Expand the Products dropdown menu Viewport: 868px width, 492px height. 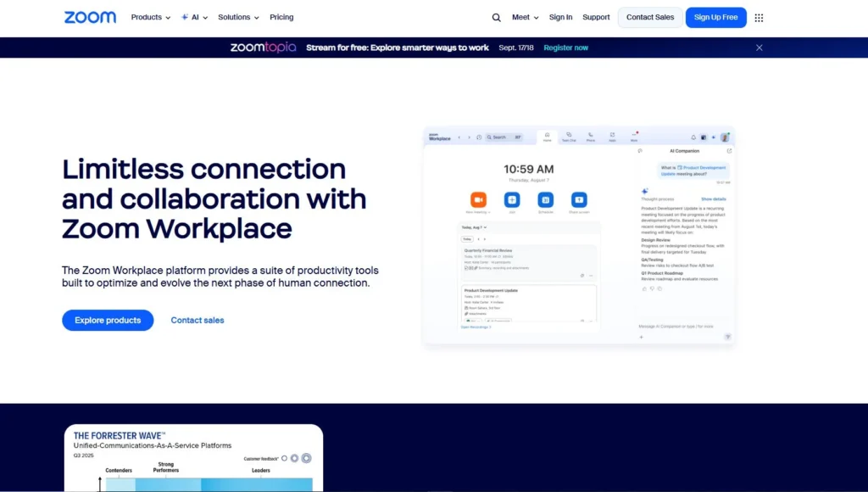tap(151, 17)
